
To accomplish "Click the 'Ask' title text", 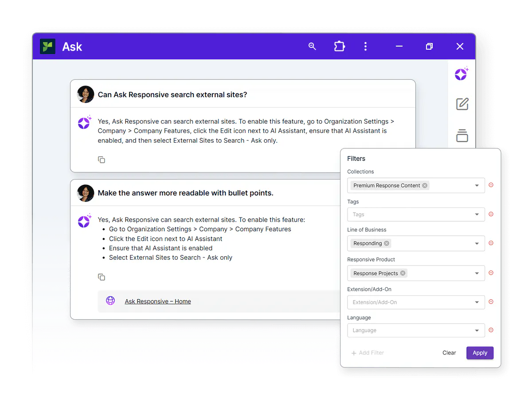I will 72,47.
